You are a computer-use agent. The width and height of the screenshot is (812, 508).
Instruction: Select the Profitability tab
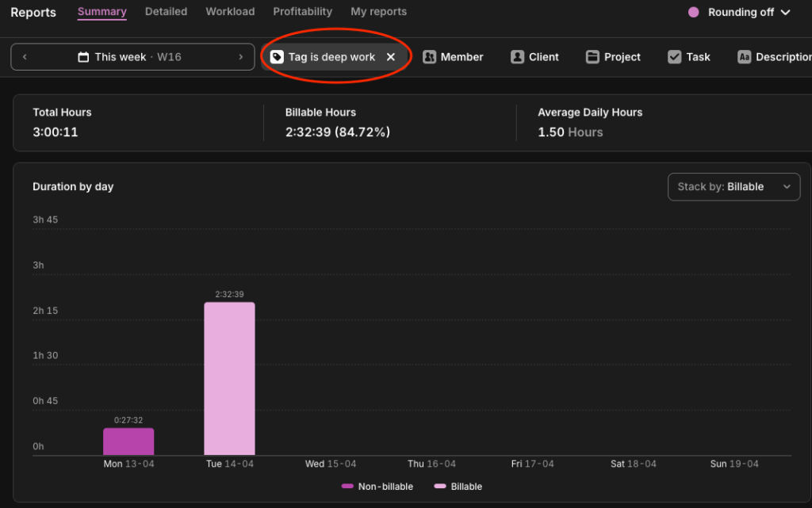click(x=302, y=12)
